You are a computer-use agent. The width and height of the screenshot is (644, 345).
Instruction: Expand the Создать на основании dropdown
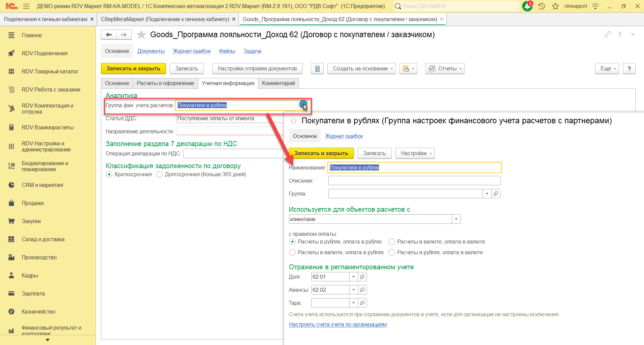(x=362, y=69)
